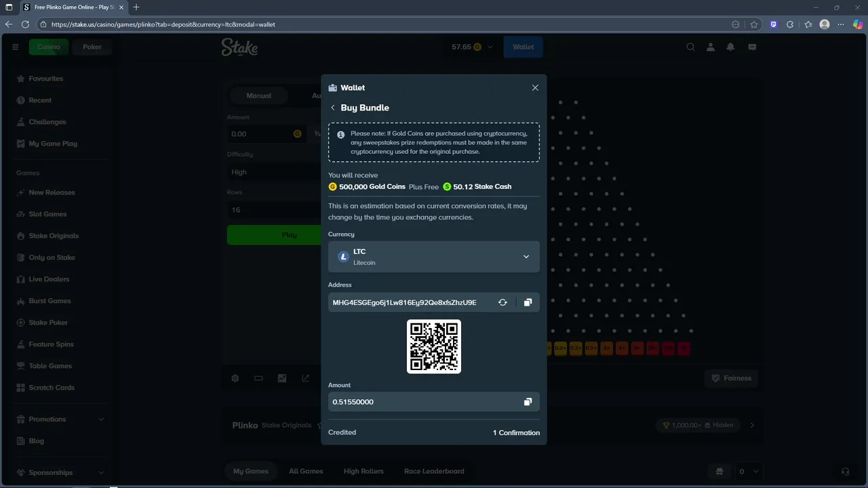Open High Rollers tab
The image size is (868, 488).
coord(363,471)
